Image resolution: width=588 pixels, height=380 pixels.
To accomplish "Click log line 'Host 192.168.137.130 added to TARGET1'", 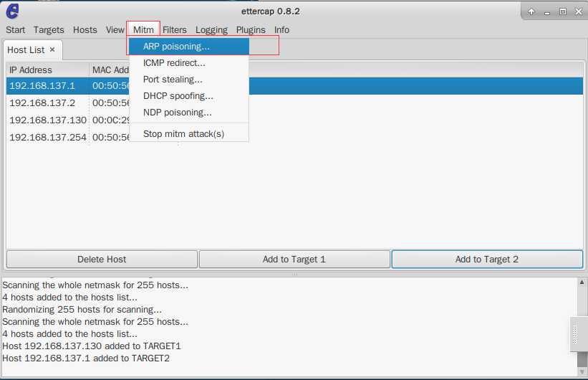I will 92,346.
